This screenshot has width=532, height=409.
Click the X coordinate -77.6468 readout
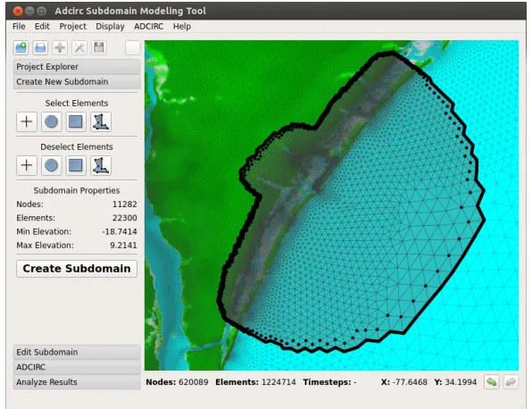pos(404,382)
